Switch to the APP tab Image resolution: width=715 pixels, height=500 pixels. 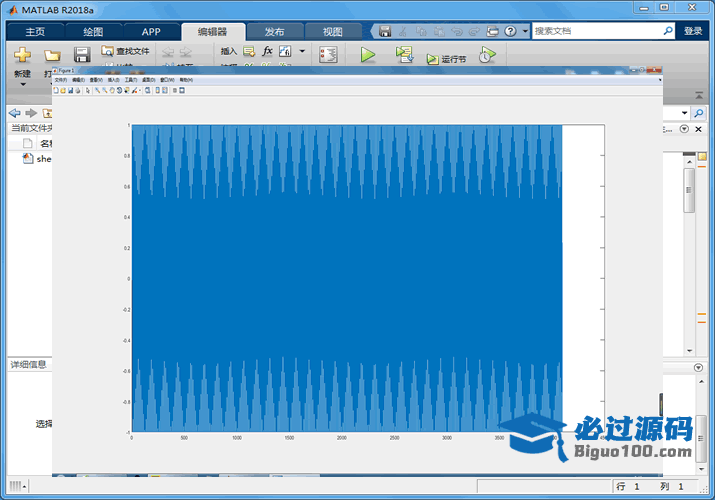pyautogui.click(x=151, y=32)
